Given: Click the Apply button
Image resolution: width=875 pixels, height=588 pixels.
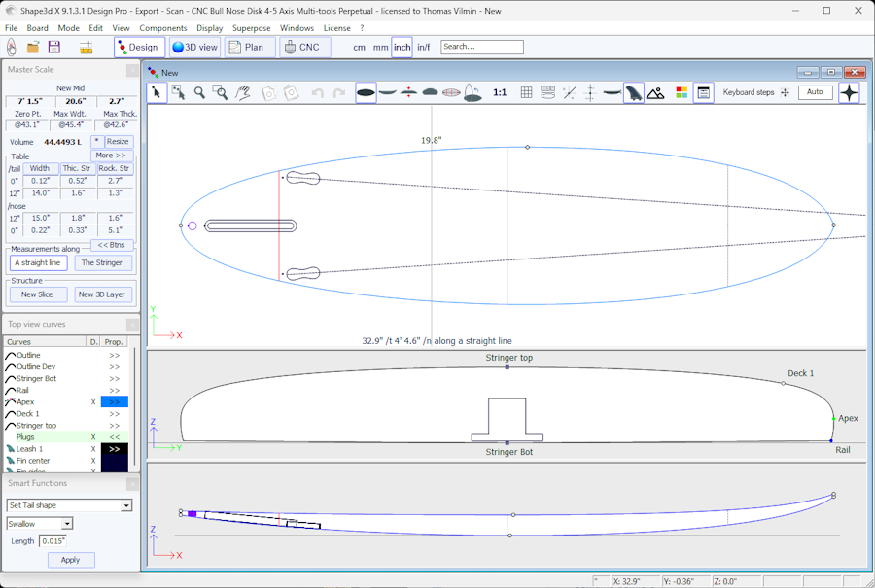Looking at the screenshot, I should [70, 560].
